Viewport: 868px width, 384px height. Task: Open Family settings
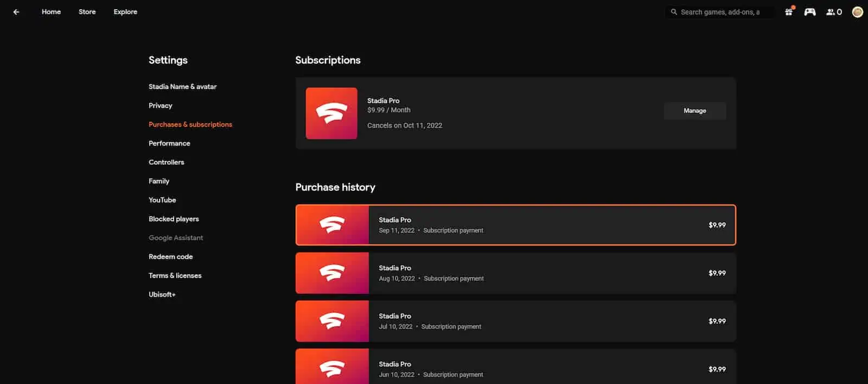coord(159,181)
